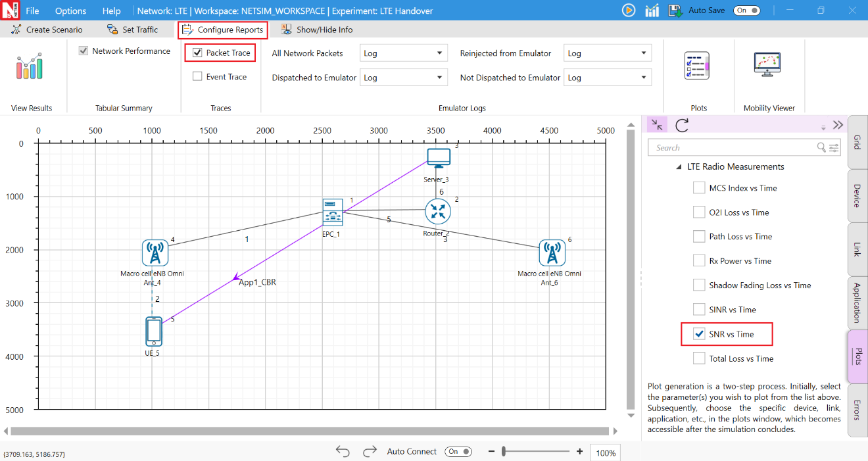This screenshot has width=868, height=461.
Task: Select the Router_2 device icon
Action: 437,212
